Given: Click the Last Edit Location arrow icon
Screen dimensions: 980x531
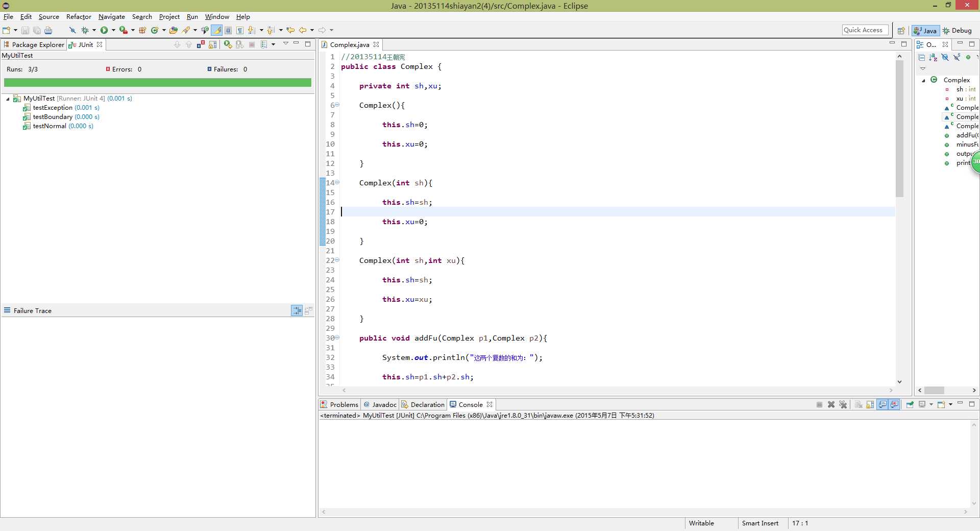Looking at the screenshot, I should 290,30.
